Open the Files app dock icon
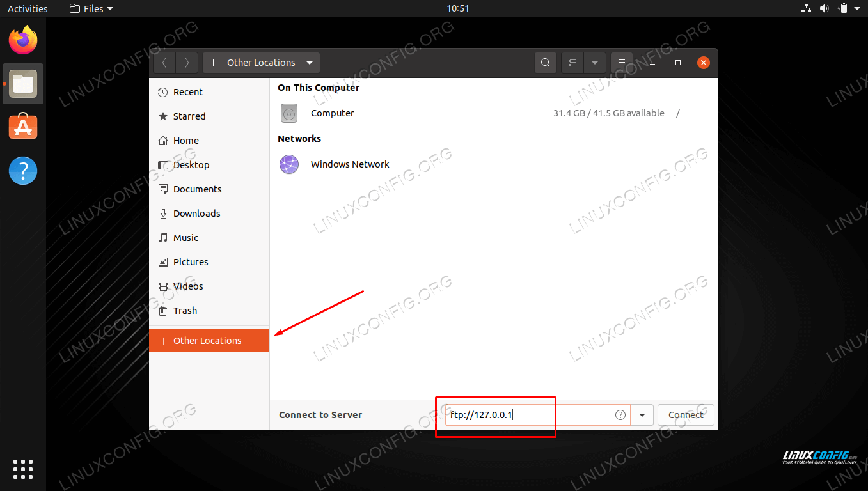This screenshot has height=491, width=868. (23, 84)
